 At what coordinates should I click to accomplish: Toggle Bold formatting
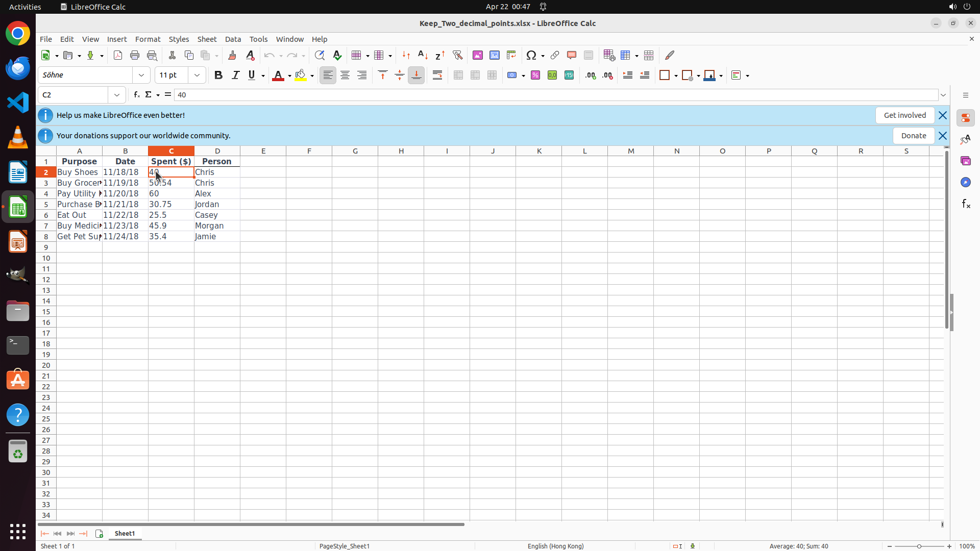coord(218,75)
